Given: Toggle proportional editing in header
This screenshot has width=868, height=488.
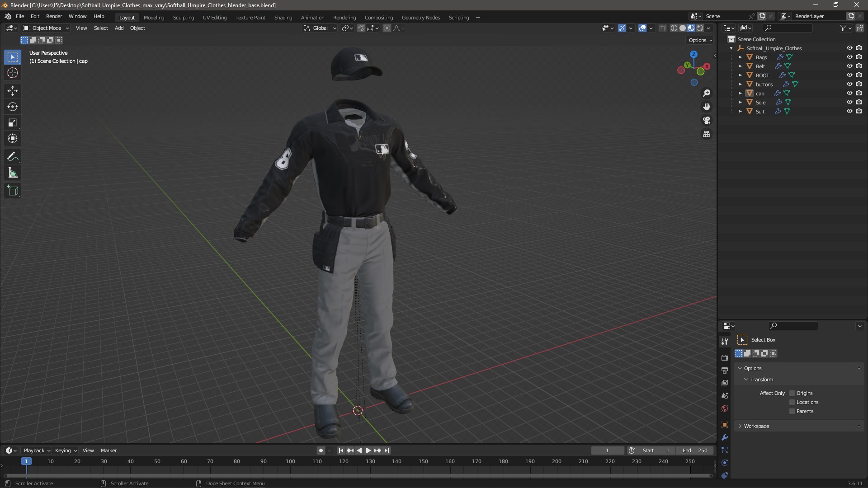Looking at the screenshot, I should click(x=387, y=28).
